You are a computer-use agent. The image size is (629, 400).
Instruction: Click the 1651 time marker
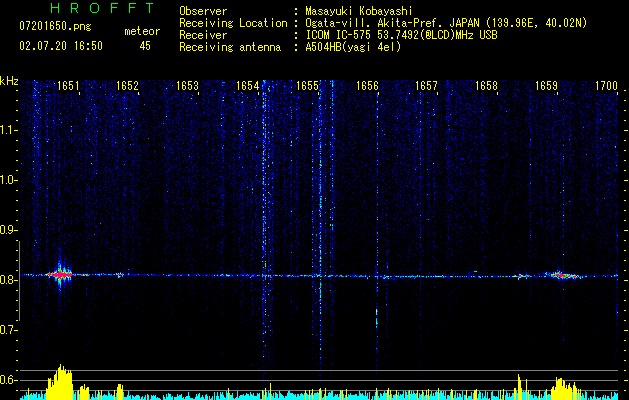point(68,86)
